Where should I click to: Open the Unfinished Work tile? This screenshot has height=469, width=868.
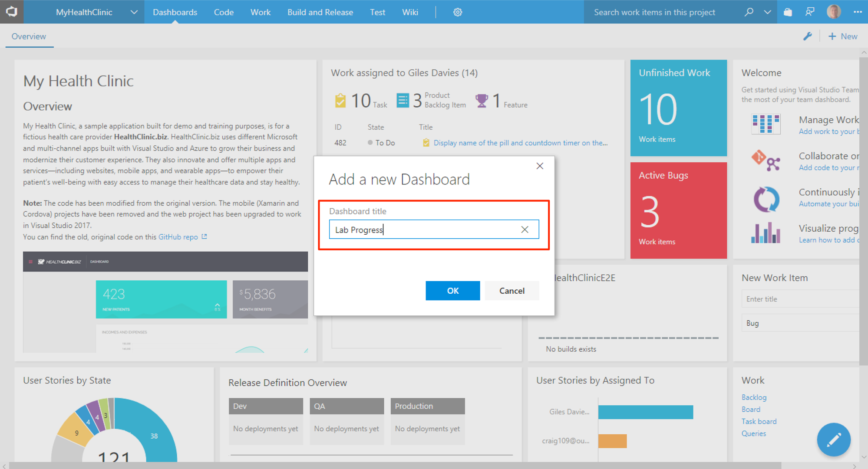[678, 108]
